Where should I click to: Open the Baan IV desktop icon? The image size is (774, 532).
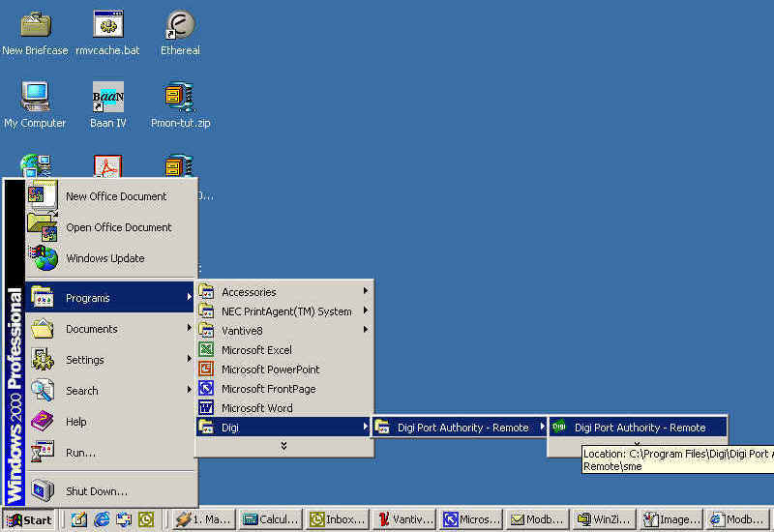coord(107,98)
